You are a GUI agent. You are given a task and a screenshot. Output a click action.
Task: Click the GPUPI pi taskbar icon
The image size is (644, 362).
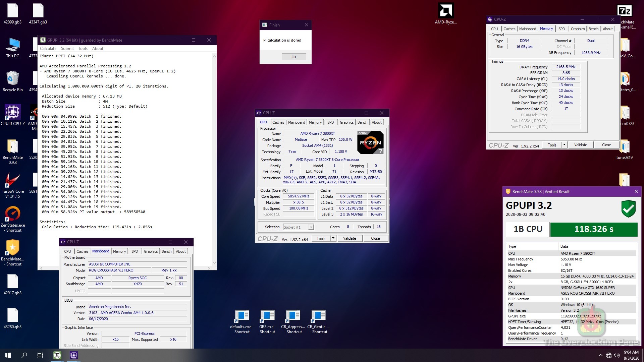coord(57,355)
